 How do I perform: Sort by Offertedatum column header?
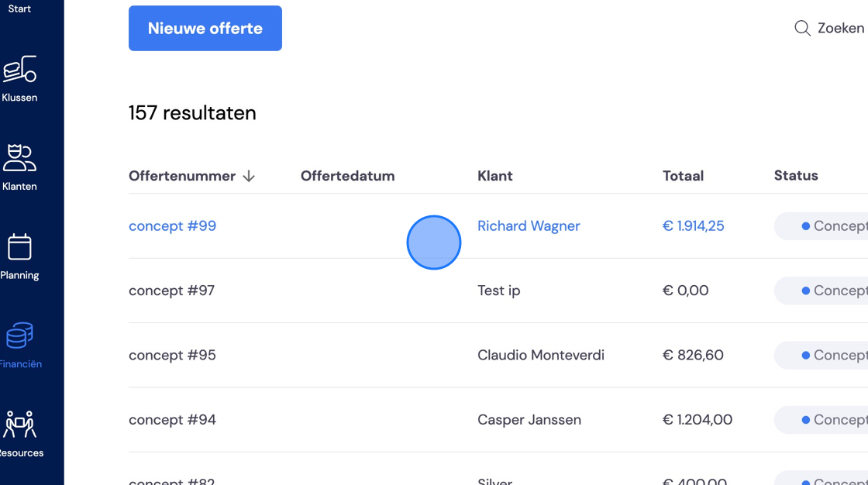[x=348, y=176]
